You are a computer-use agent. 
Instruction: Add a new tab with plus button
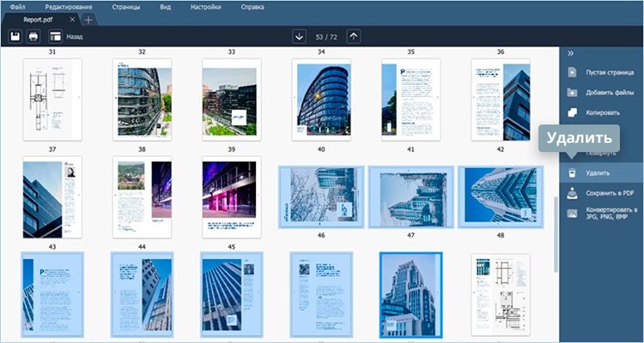click(89, 19)
